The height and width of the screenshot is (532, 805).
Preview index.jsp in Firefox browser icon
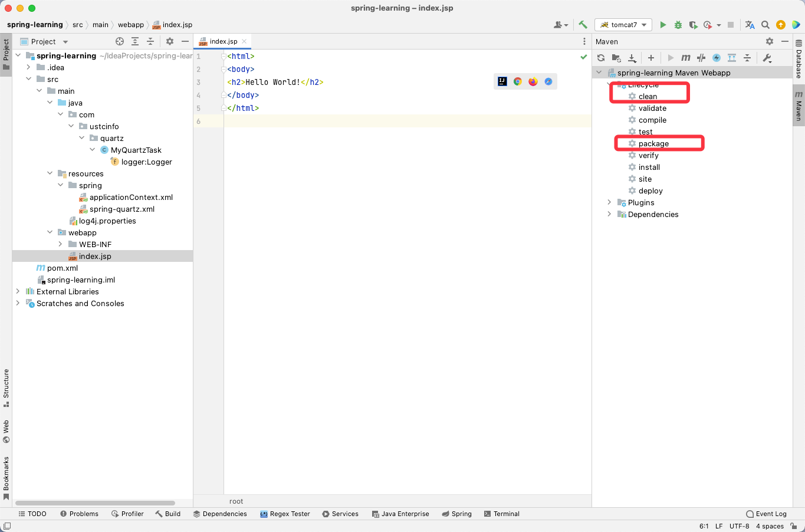(x=533, y=81)
